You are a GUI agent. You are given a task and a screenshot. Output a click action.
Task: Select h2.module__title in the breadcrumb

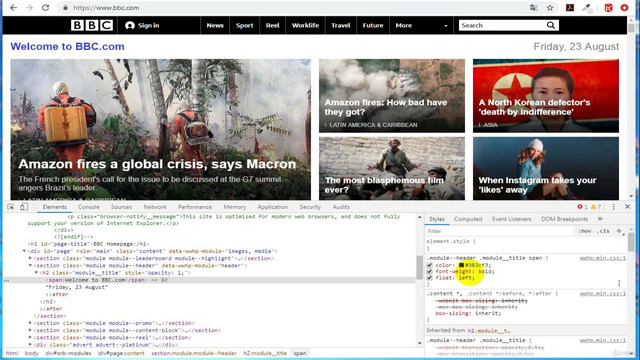265,353
